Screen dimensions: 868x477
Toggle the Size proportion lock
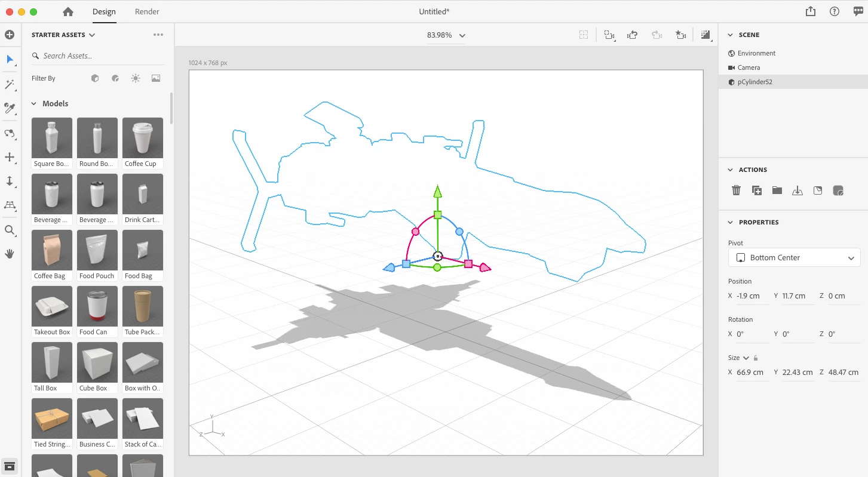(x=756, y=358)
